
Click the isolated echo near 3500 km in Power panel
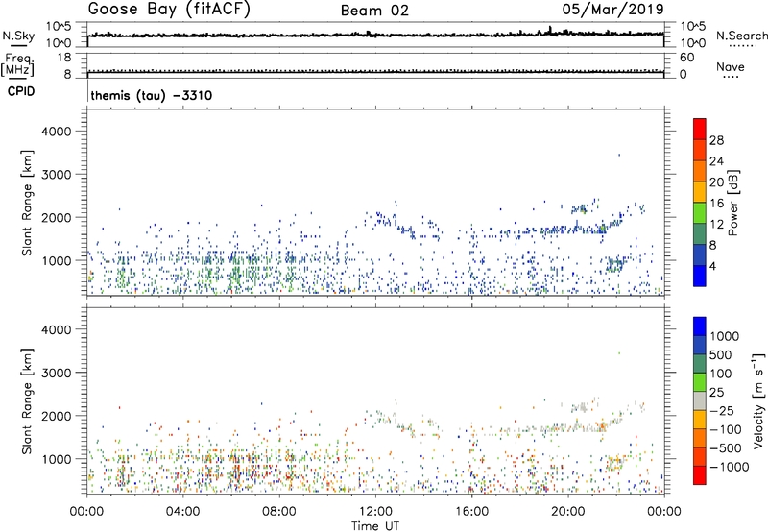619,155
